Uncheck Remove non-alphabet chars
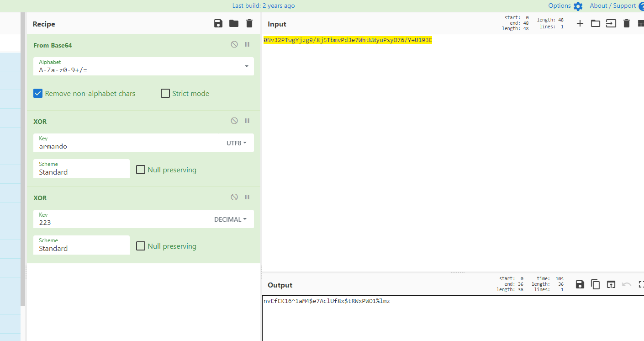The width and height of the screenshot is (644, 341). 38,94
